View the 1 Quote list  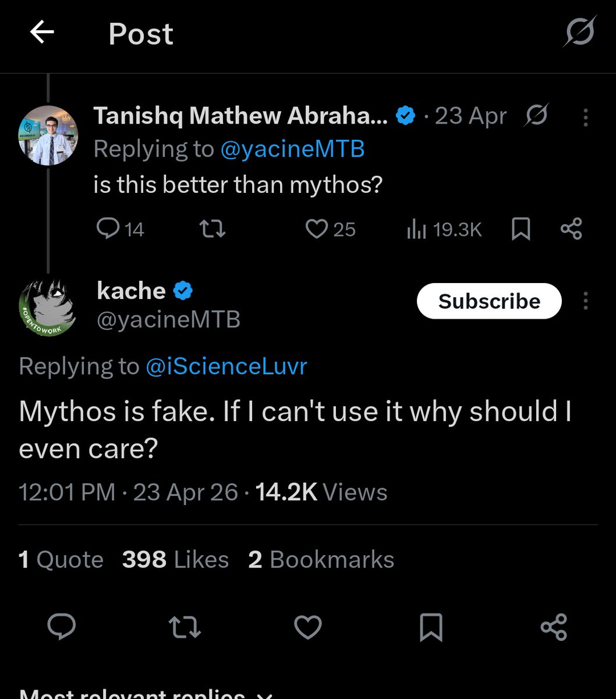61,560
